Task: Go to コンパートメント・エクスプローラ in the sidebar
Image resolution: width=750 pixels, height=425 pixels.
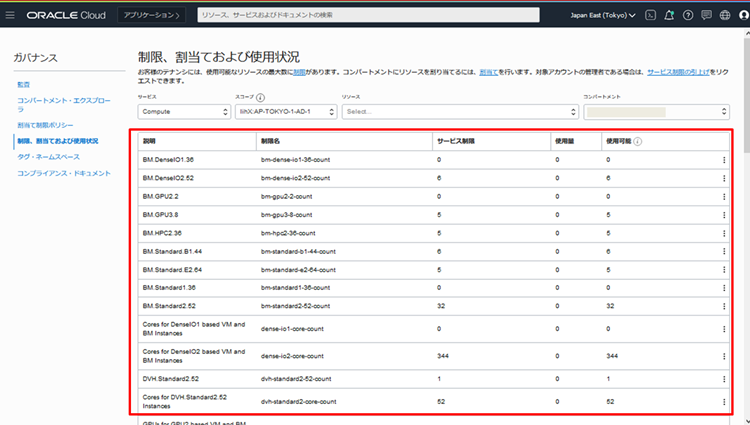Action: coord(55,104)
